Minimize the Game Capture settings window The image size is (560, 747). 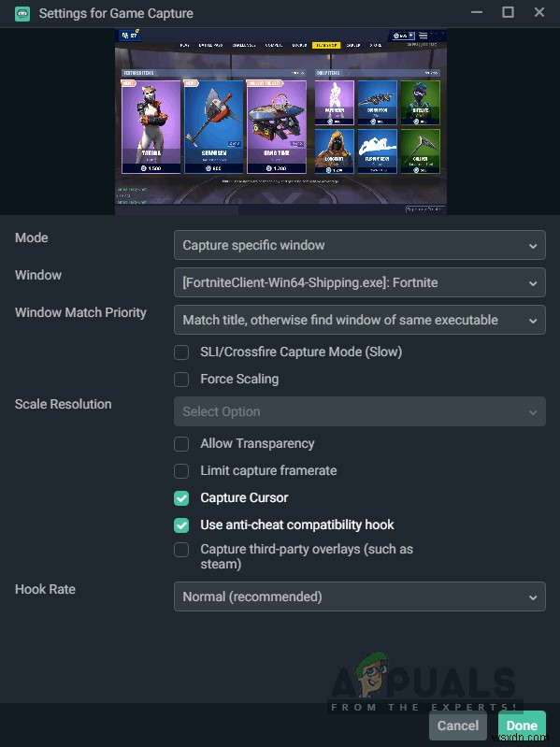pyautogui.click(x=477, y=12)
